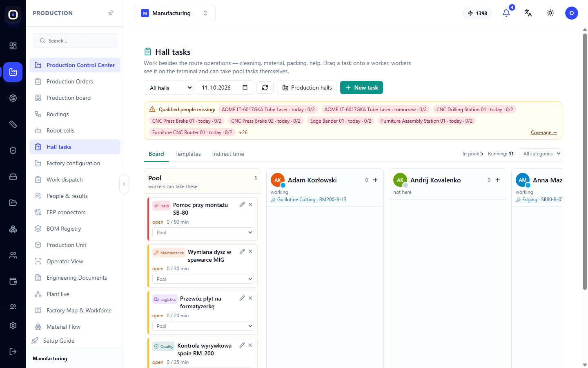
Task: Open assignee dropdown for Przewóz płyt task
Action: click(203, 326)
